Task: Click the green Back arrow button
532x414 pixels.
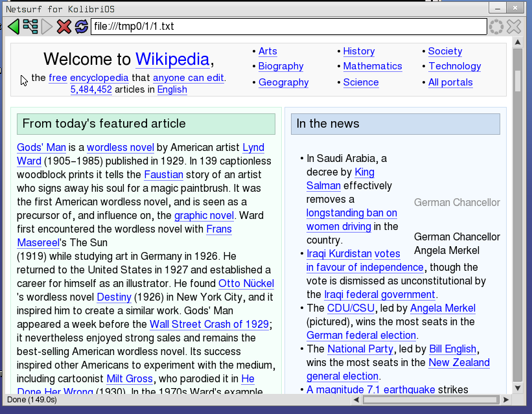Action: [14, 27]
